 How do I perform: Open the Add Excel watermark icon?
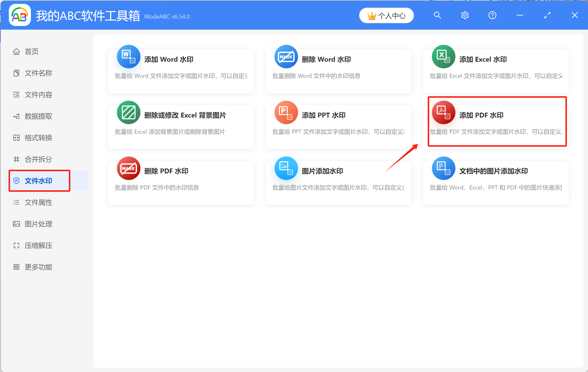(443, 57)
